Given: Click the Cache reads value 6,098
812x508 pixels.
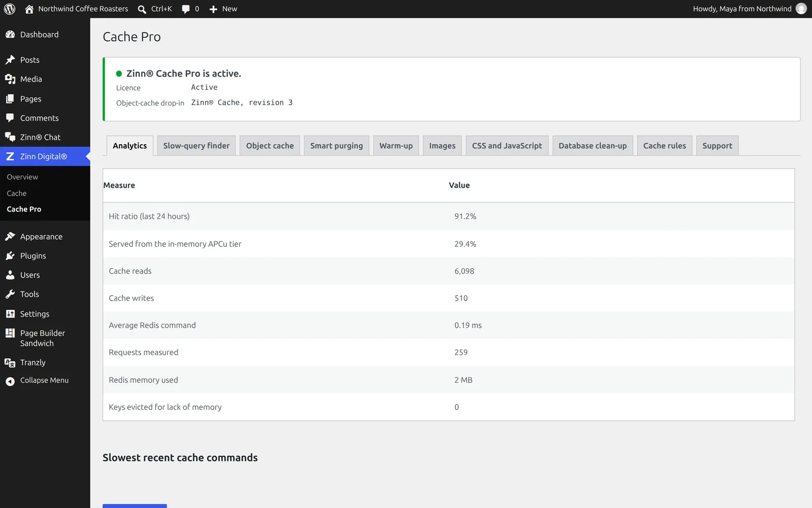Looking at the screenshot, I should [x=464, y=271].
